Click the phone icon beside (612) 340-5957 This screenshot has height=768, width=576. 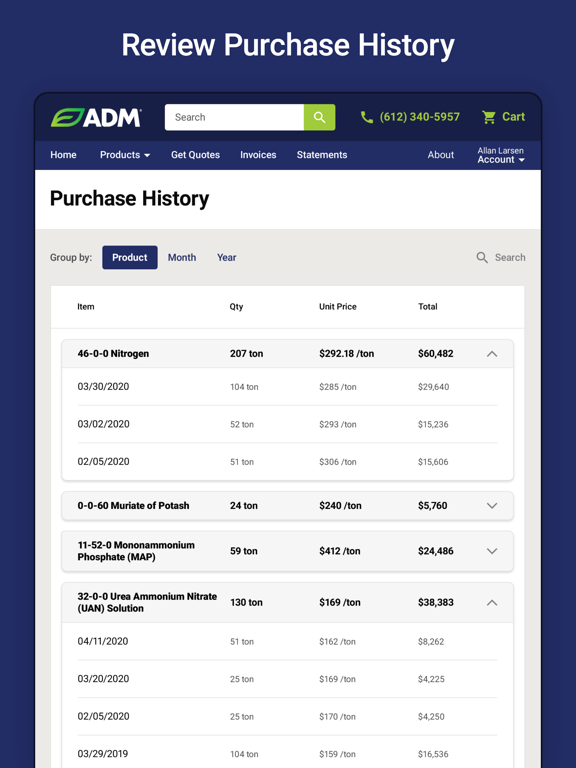(x=366, y=117)
